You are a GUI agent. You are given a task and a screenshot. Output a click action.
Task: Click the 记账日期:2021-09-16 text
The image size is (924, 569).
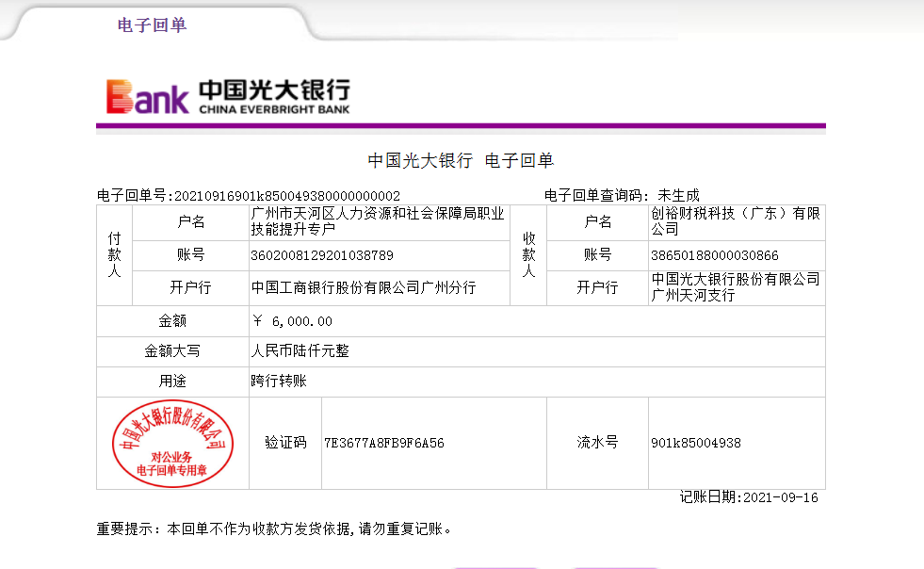click(x=749, y=497)
